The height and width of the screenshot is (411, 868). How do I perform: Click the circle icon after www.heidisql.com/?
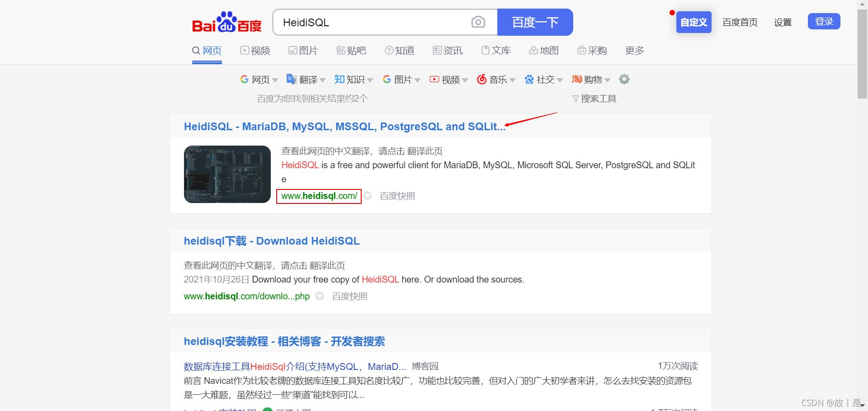(x=368, y=196)
